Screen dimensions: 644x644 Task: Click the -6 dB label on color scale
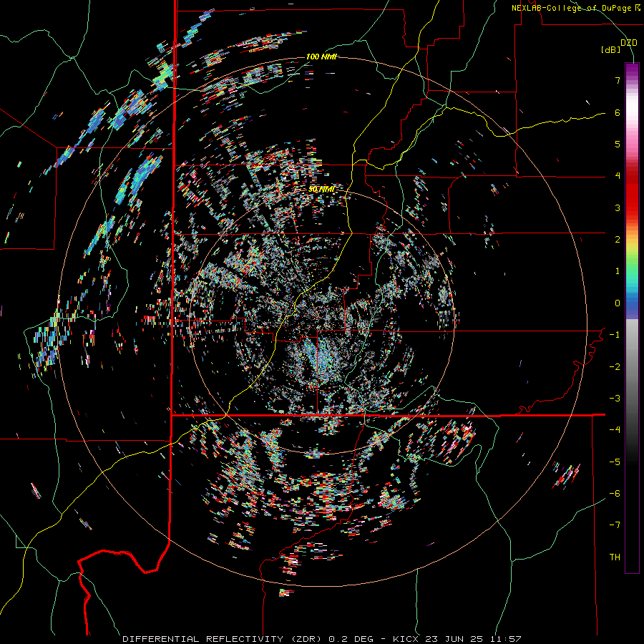coord(615,494)
